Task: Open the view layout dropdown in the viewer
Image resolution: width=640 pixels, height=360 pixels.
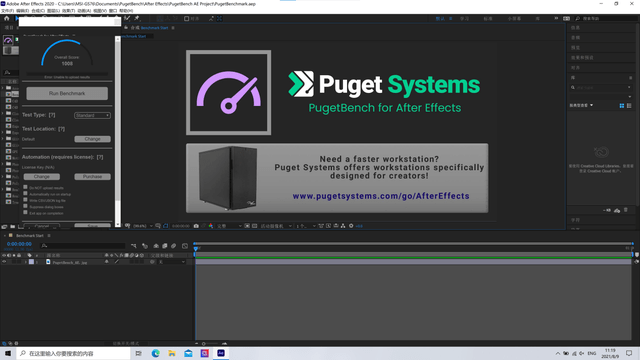Action: click(x=306, y=226)
